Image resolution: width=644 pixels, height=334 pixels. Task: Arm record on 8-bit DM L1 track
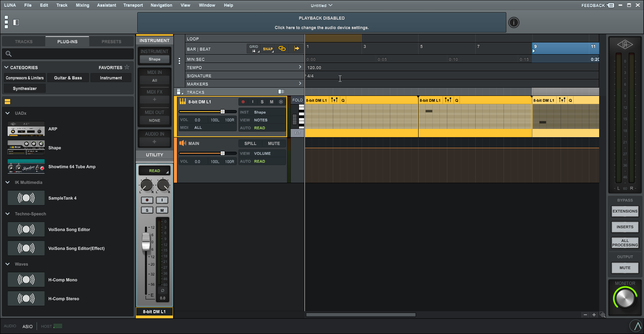[x=243, y=102]
